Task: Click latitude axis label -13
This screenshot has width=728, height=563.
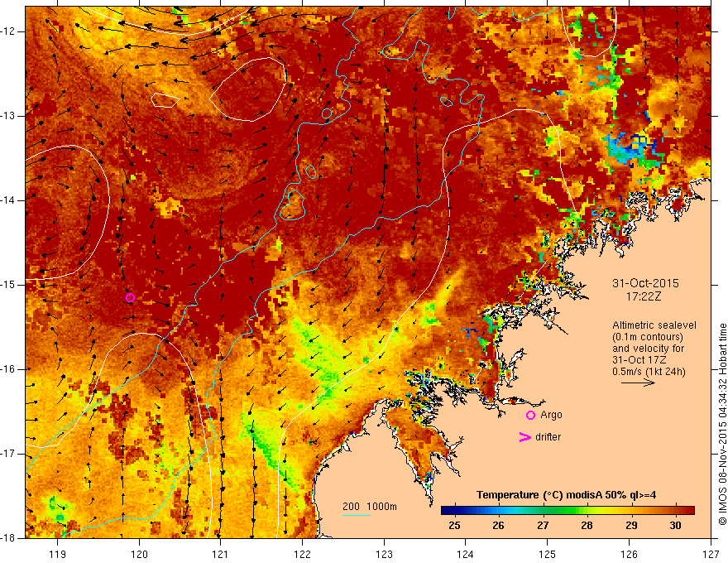Action: (x=9, y=116)
